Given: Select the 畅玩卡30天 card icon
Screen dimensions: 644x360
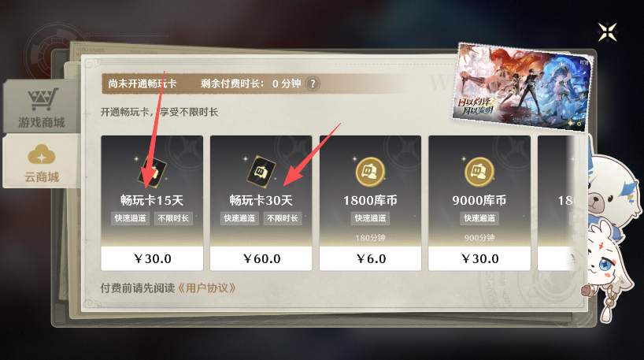Looking at the screenshot, I should coord(261,171).
